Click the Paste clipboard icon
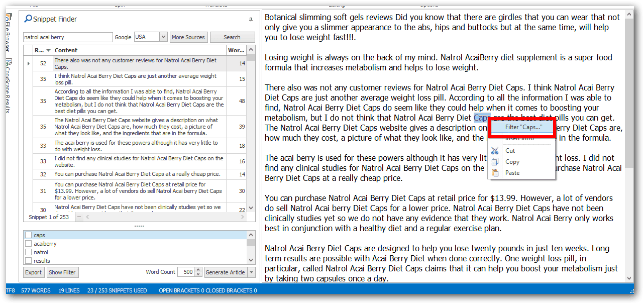Viewport: 644px width, 304px height. point(495,173)
